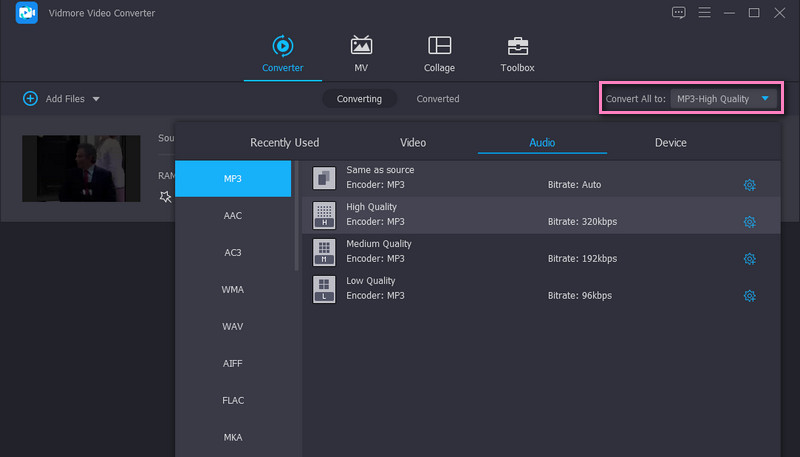Select the Converting toggle tab
Image resolution: width=800 pixels, height=457 pixels.
click(359, 99)
